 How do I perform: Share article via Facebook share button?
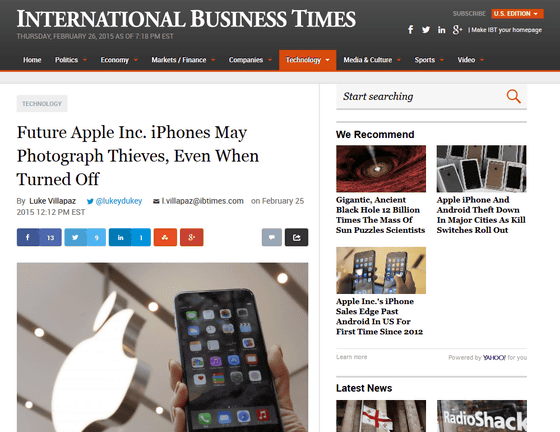[x=39, y=237]
